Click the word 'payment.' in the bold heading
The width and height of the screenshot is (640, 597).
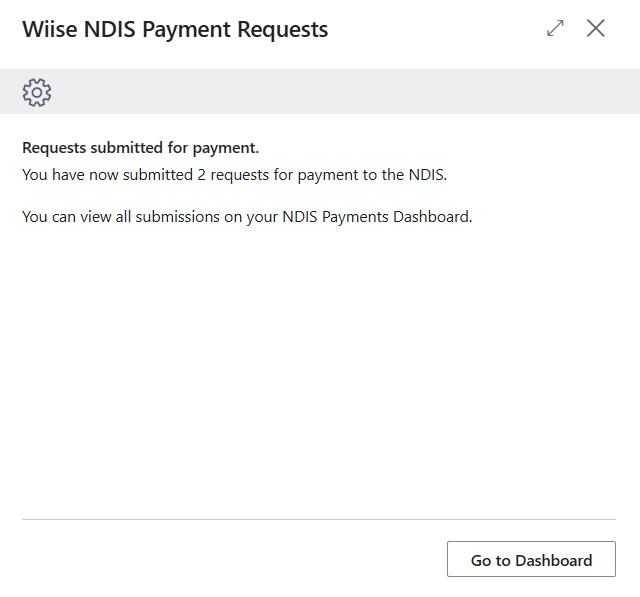(226, 149)
